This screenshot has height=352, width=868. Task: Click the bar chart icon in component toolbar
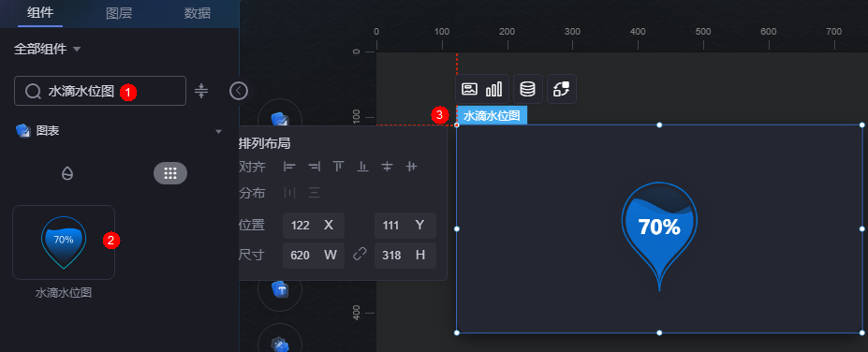point(493,89)
